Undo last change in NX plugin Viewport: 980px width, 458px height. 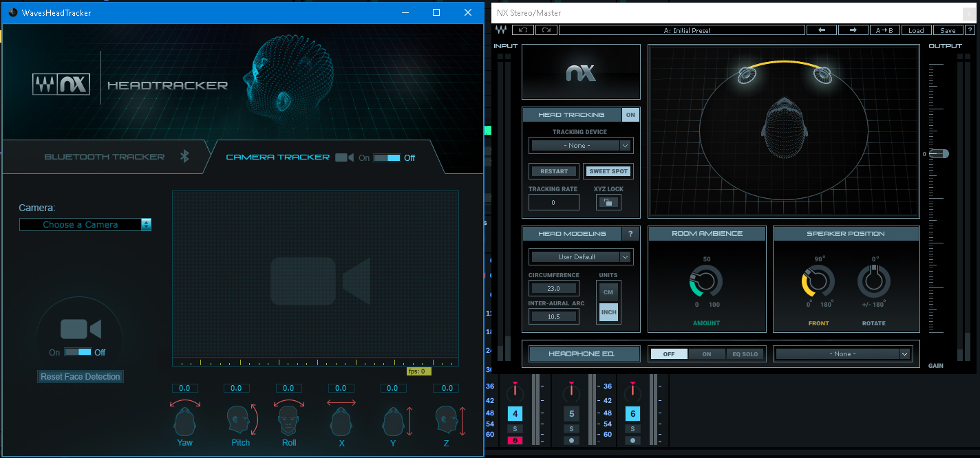524,30
